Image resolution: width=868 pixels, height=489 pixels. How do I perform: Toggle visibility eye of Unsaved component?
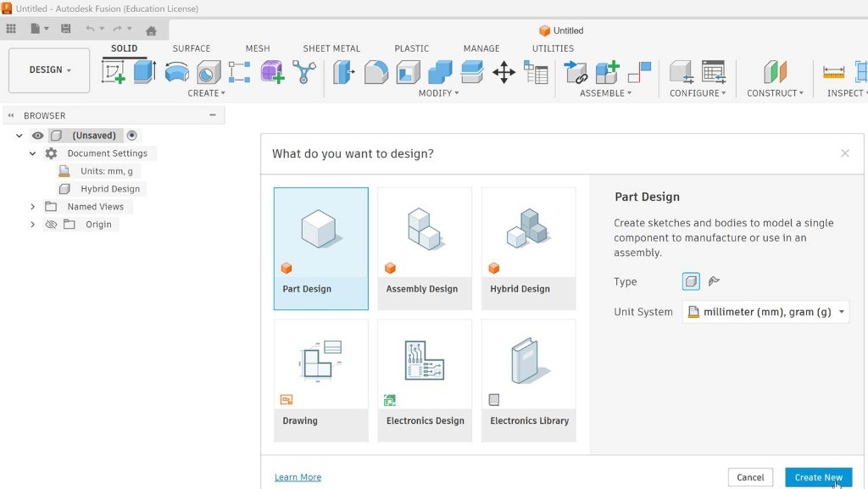click(x=37, y=136)
